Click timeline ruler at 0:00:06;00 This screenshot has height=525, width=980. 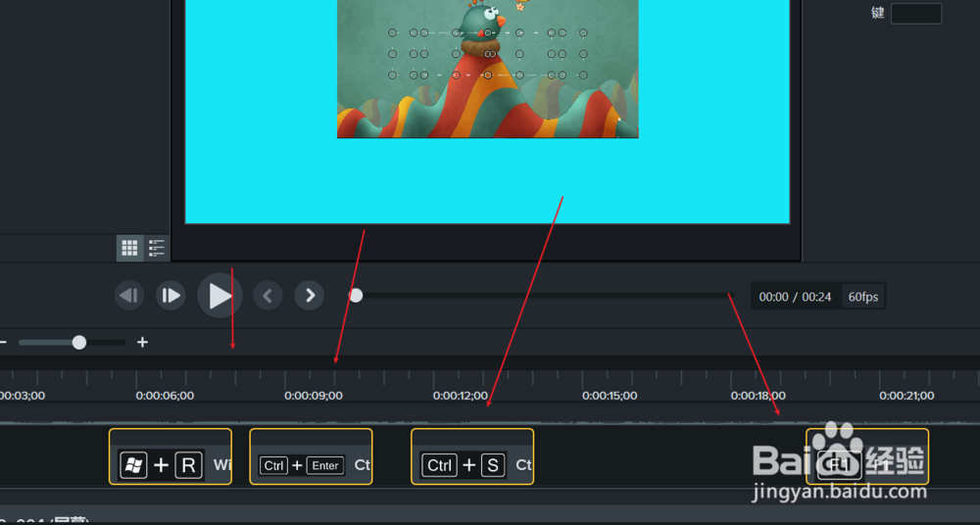(165, 396)
